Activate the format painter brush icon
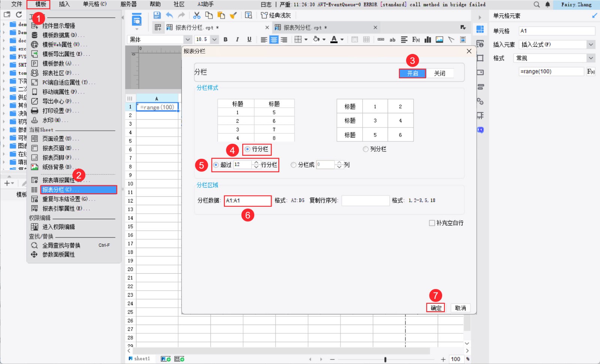600x364 pixels. (x=233, y=15)
